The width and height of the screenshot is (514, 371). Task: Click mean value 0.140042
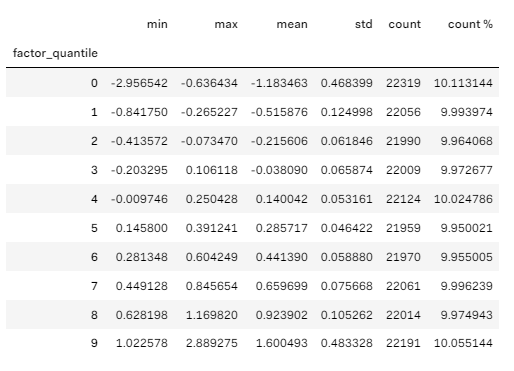tap(282, 199)
